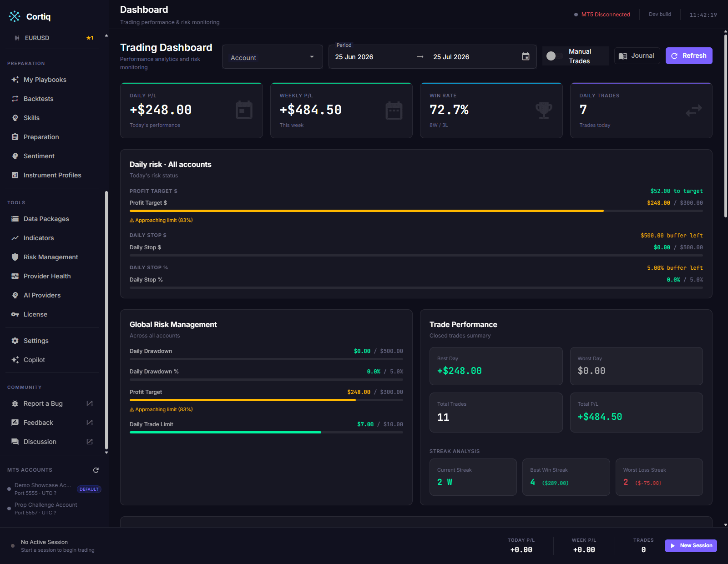
Task: Open Data Packages storage icon
Action: [15, 219]
